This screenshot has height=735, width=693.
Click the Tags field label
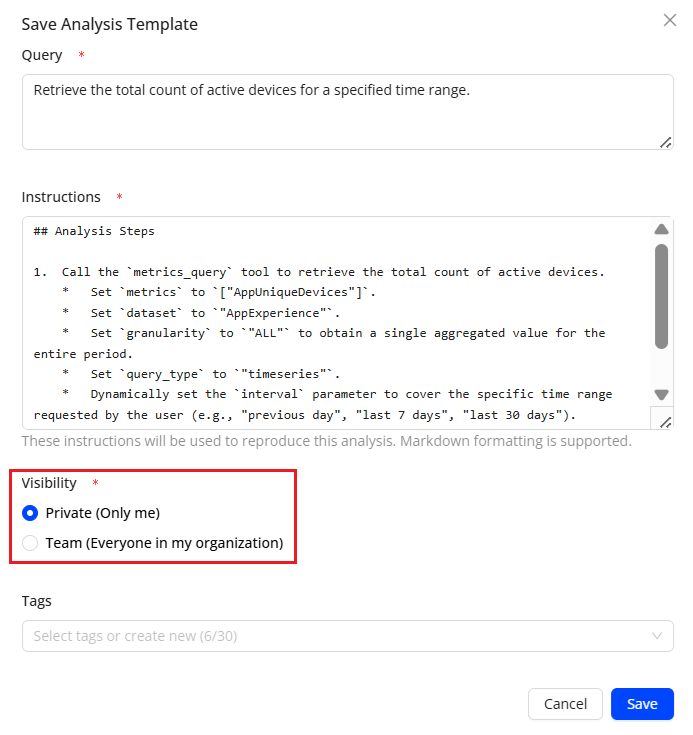(37, 601)
